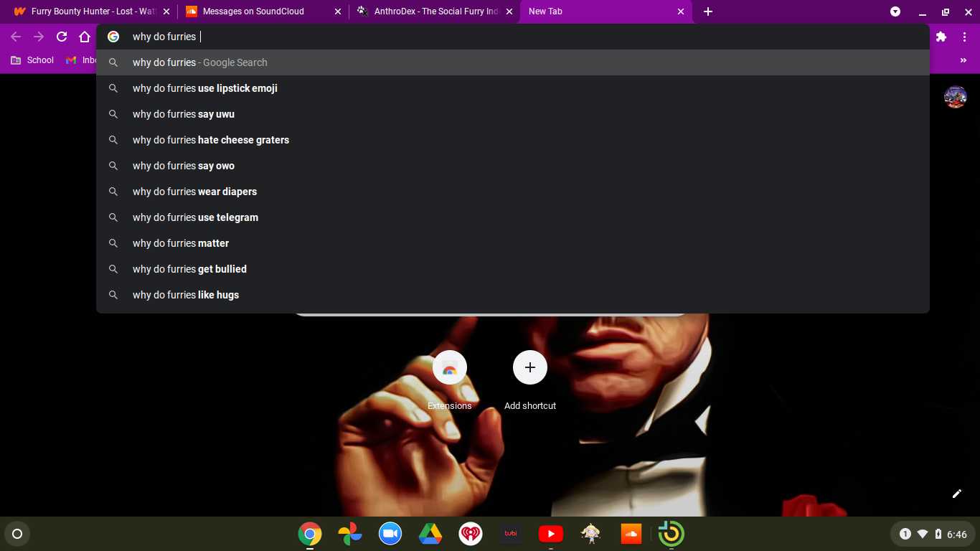The height and width of the screenshot is (551, 980).
Task: Open the Extensions puzzle-piece icon in toolbar
Action: [x=941, y=37]
